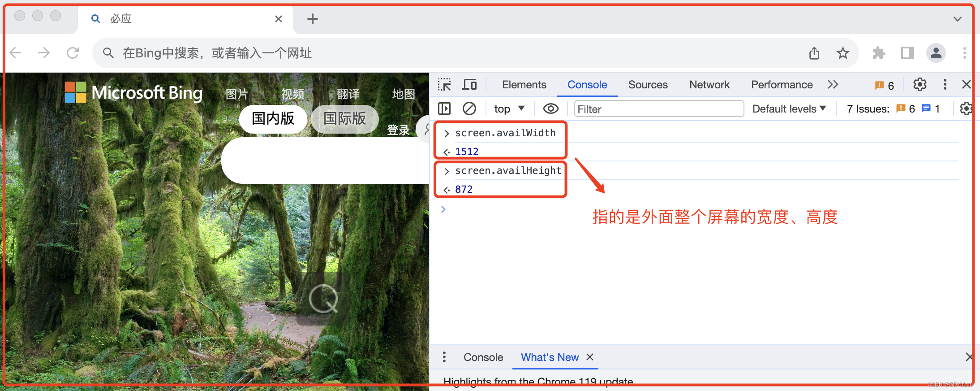The height and width of the screenshot is (391, 980).
Task: Open console settings gear
Action: tap(966, 109)
